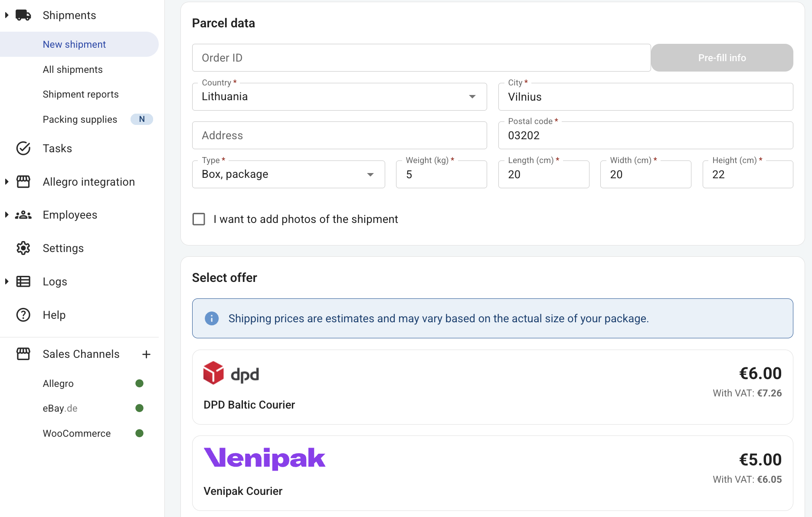The image size is (812, 517).
Task: Open the Country dropdown showing Lithuania
Action: [x=340, y=97]
